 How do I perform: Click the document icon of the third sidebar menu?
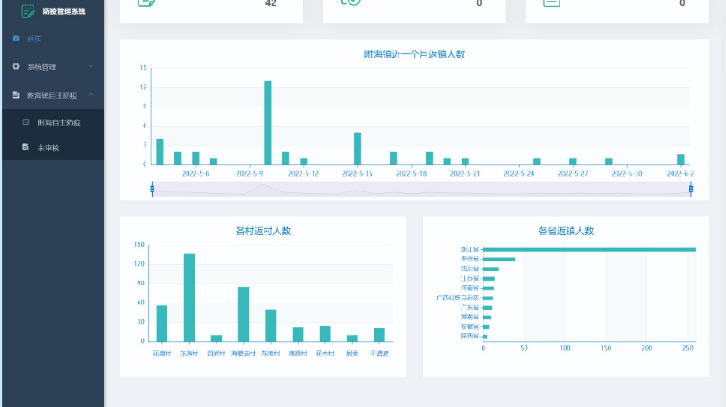(x=16, y=96)
